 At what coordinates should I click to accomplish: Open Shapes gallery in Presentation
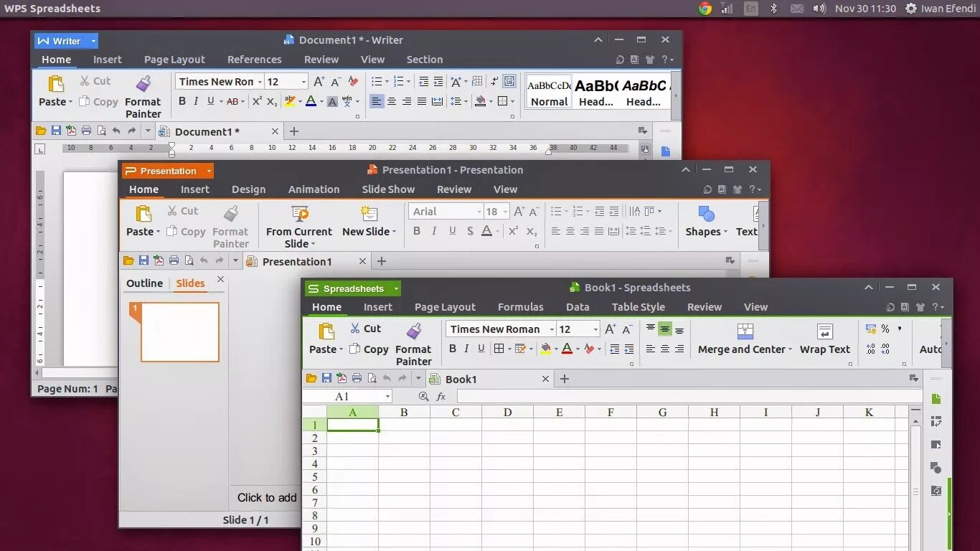(707, 221)
